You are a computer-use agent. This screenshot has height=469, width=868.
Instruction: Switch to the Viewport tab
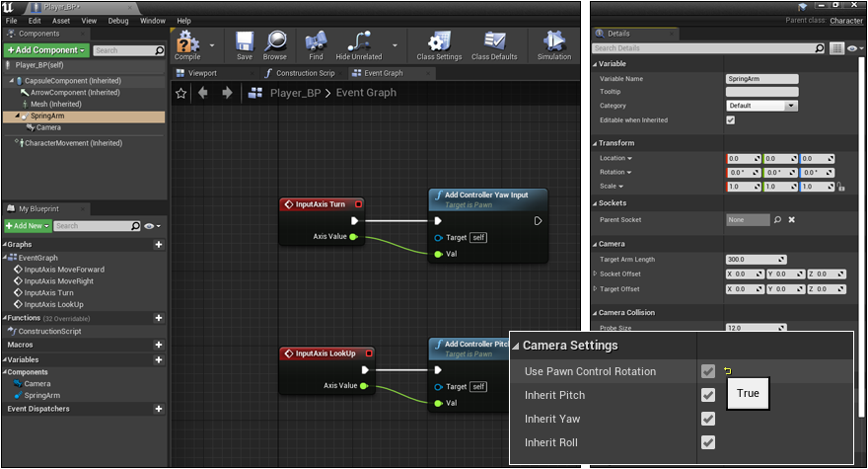(x=202, y=73)
